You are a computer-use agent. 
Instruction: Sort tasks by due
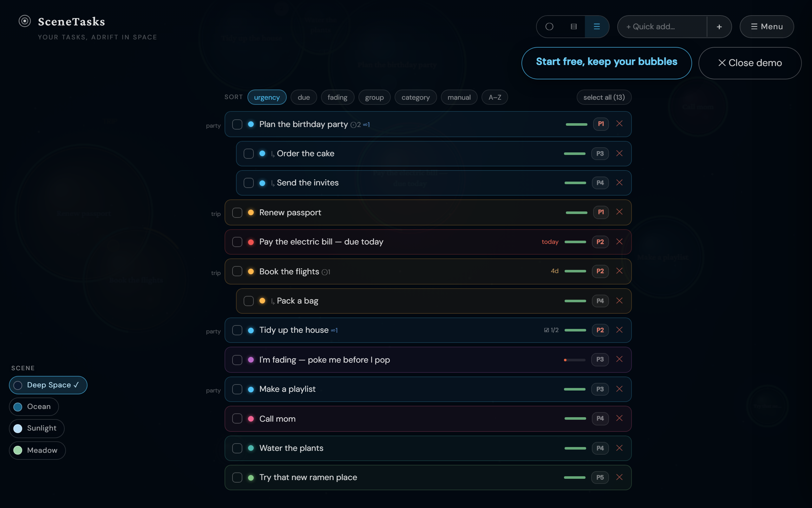304,97
